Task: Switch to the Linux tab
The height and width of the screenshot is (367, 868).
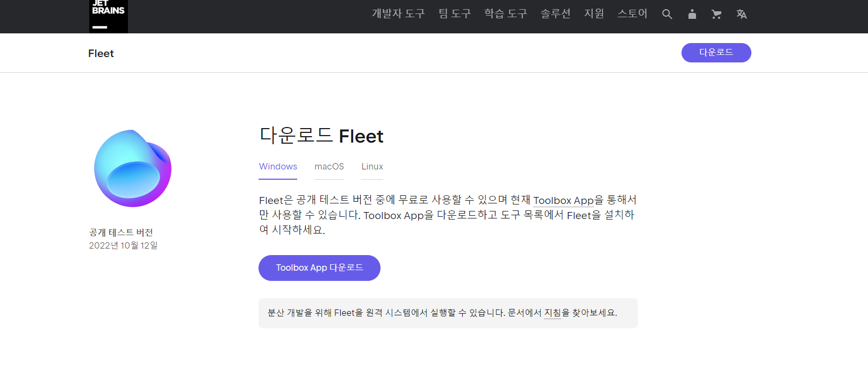Action: click(x=372, y=167)
